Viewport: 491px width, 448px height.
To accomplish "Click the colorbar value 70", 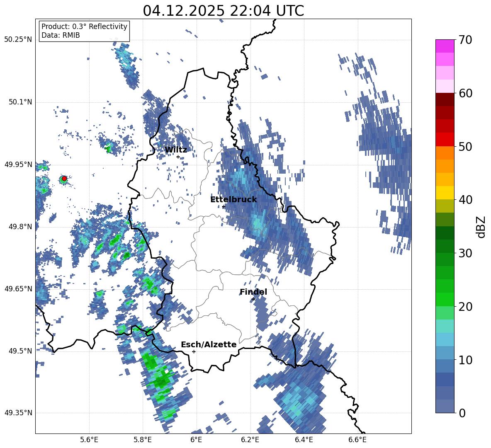I will coord(465,40).
